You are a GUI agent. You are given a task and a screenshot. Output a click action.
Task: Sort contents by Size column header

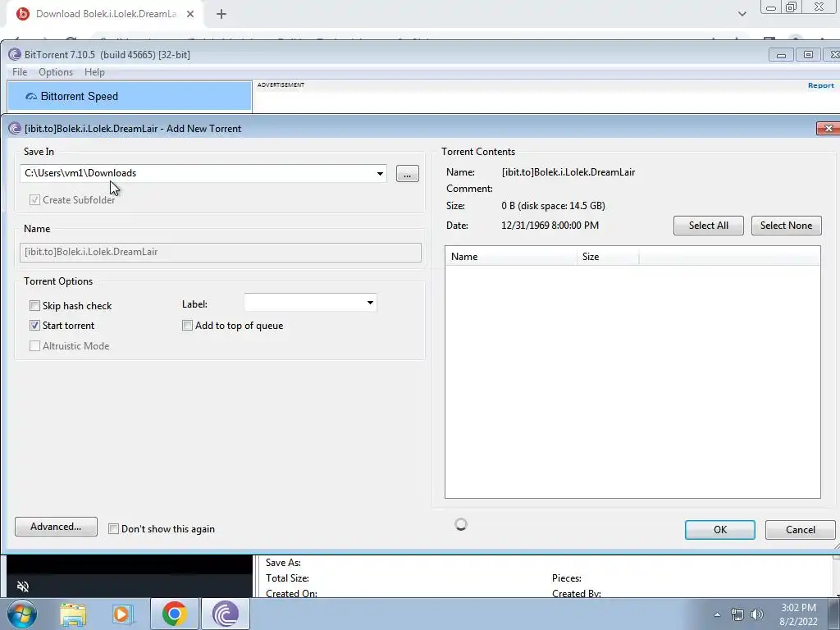(608, 257)
